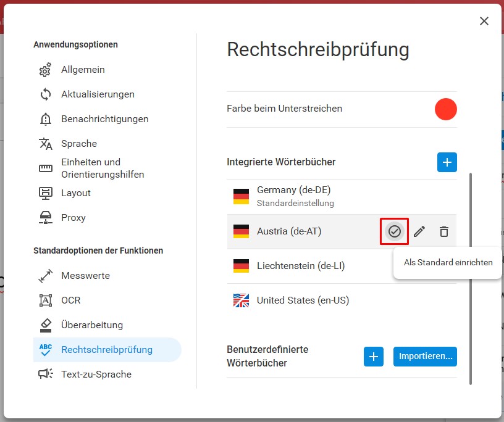The height and width of the screenshot is (422, 504).
Task: Click the Importieren... button
Action: (x=425, y=357)
